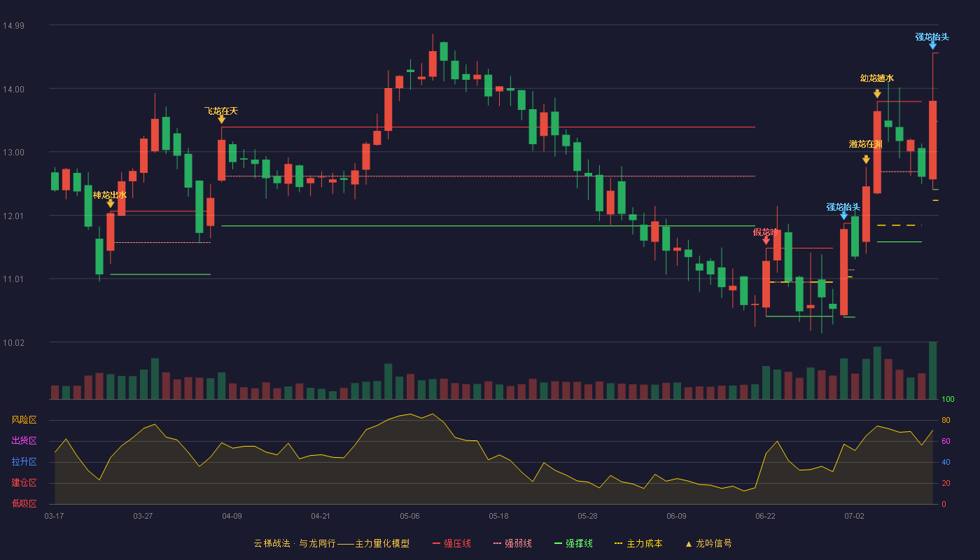Click the red 20 indicator scale label

coord(946,483)
